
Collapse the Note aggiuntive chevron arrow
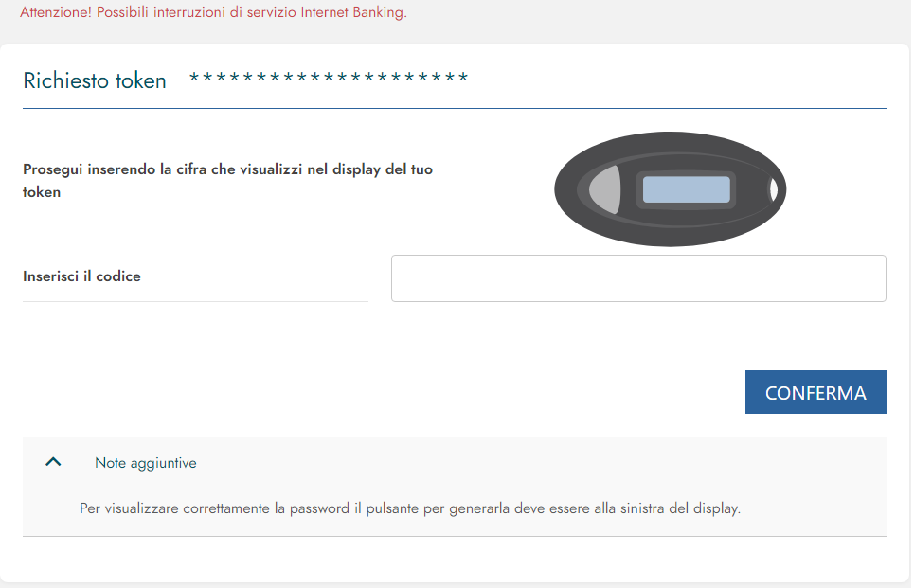[53, 462]
